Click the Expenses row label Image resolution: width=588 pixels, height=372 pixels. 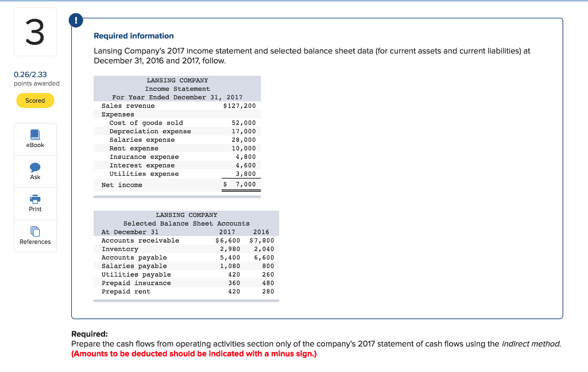pos(117,114)
